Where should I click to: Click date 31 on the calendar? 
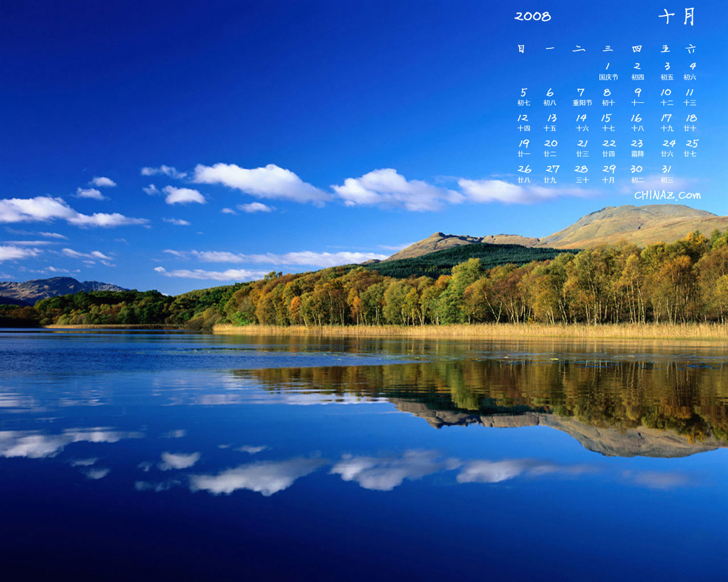(667, 173)
